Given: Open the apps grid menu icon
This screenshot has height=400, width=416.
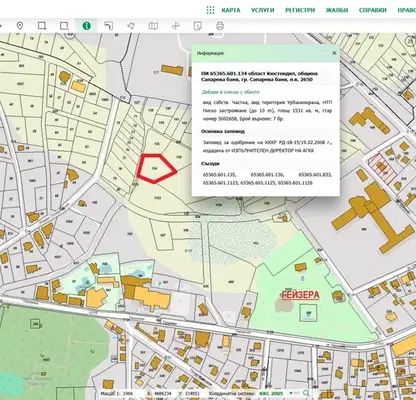Looking at the screenshot, I should click(210, 10).
